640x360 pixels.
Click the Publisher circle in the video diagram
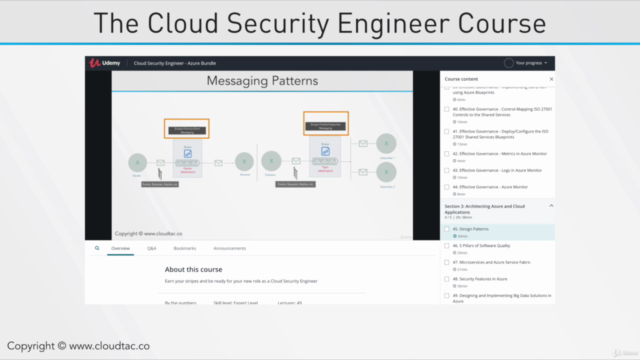tap(271, 161)
